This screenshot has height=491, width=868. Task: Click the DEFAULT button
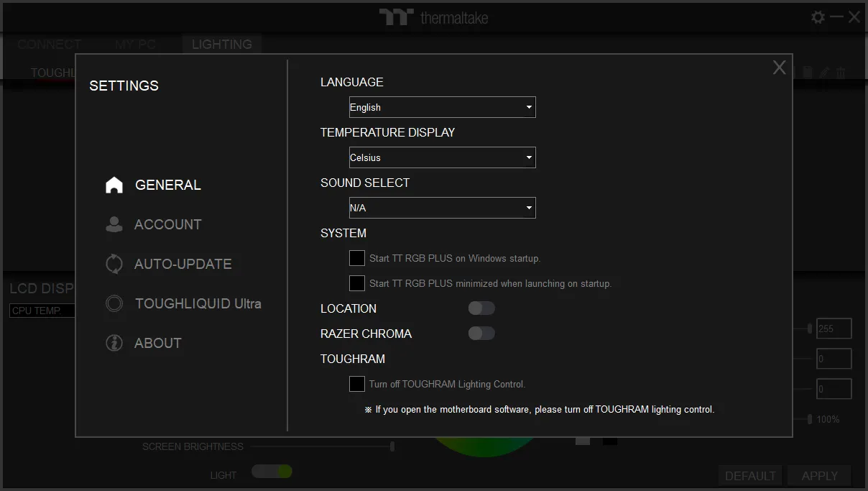[x=751, y=476]
